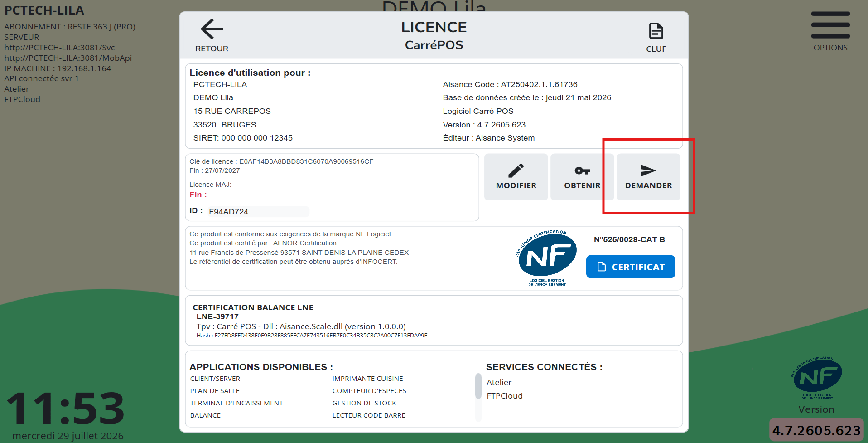Click 'Logiciel Carré POS' text
Image resolution: width=868 pixels, height=443 pixels.
point(478,111)
